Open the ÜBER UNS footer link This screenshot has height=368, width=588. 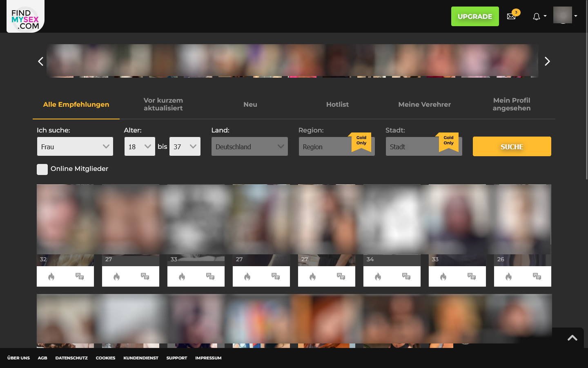click(x=18, y=358)
